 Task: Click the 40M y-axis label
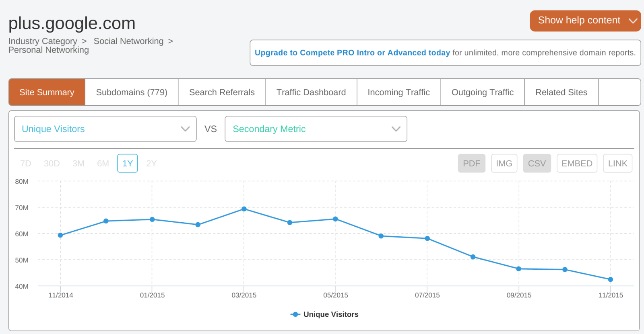click(x=22, y=287)
